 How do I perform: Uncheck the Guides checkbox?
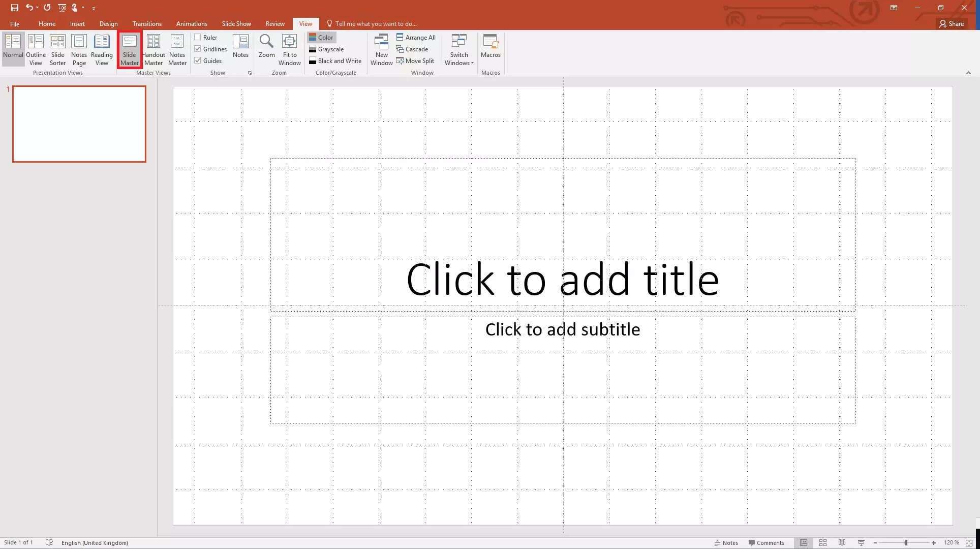pos(198,60)
